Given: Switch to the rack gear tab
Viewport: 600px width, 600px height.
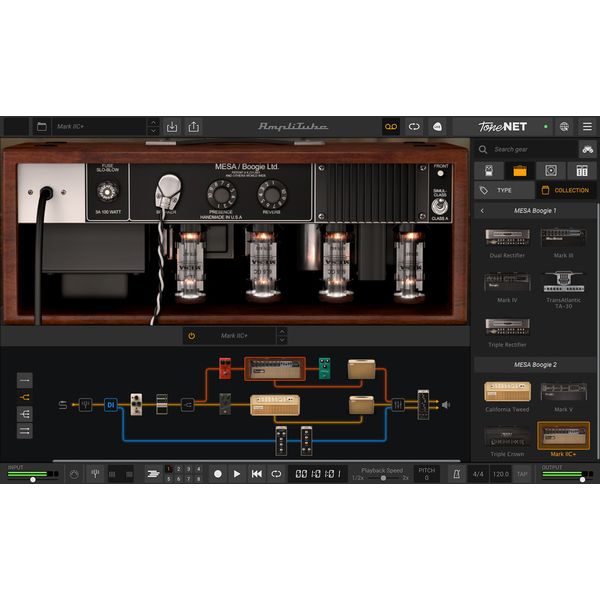Looking at the screenshot, I should (582, 171).
